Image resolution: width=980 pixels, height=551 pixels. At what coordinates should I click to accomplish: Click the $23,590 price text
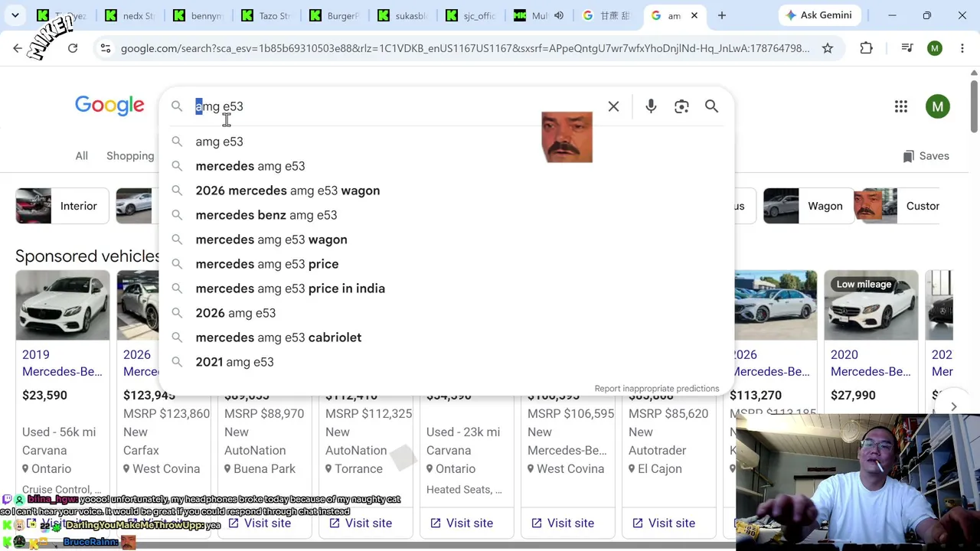tap(44, 396)
